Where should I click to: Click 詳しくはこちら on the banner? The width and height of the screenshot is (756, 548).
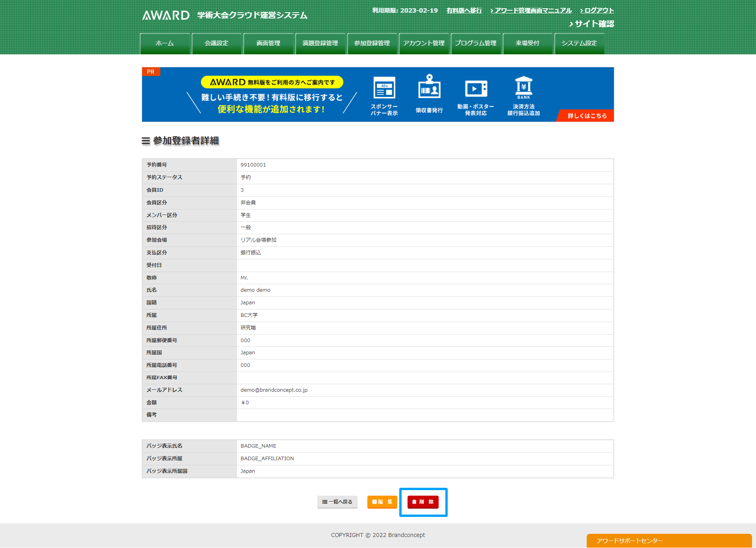[x=587, y=116]
